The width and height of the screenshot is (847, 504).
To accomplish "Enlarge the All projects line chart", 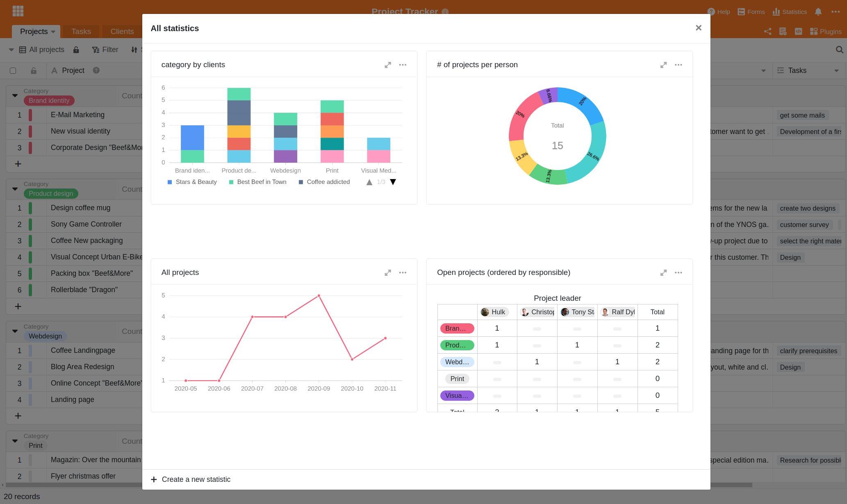I will 387,273.
